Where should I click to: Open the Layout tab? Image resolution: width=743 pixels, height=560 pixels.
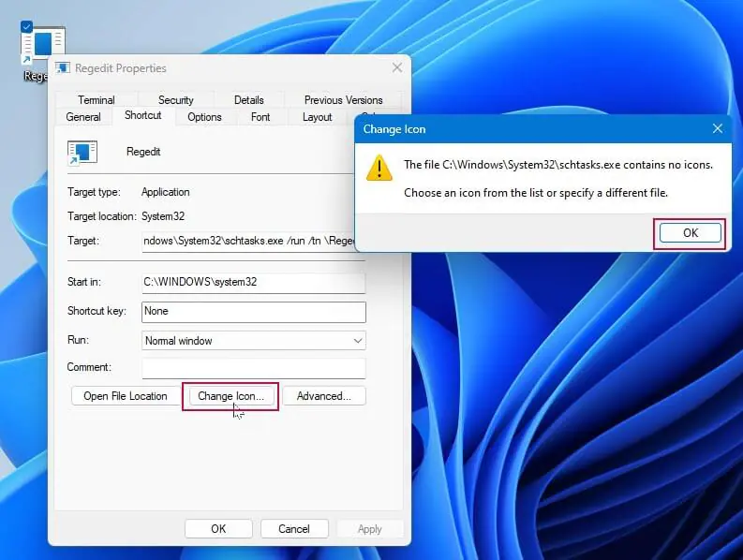[x=317, y=117]
